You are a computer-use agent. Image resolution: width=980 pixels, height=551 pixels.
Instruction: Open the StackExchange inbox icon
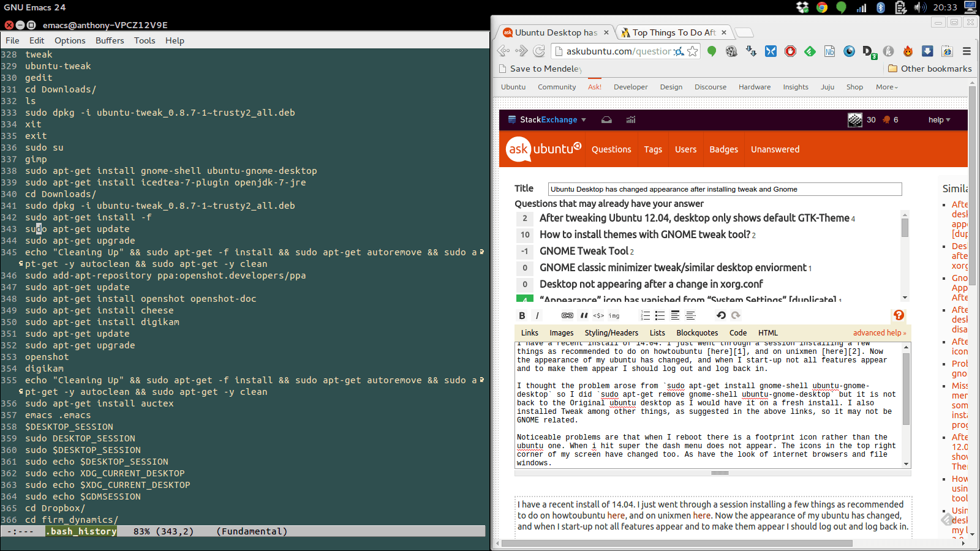coord(606,120)
